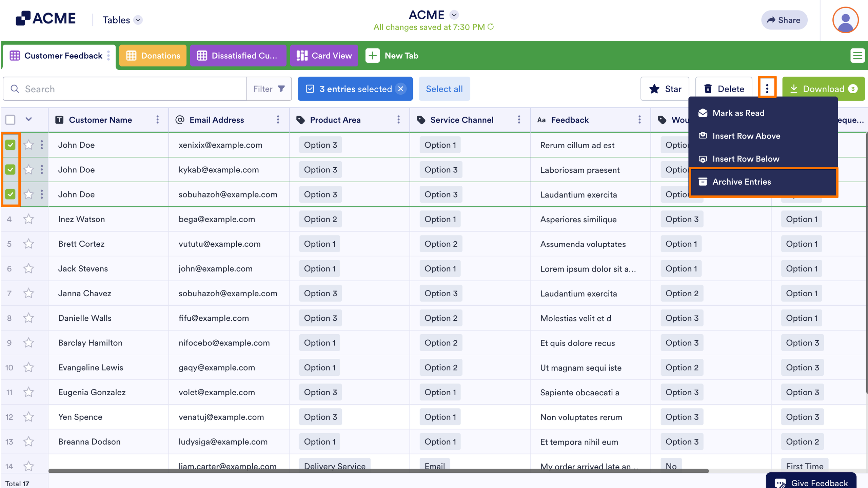868x488 pixels.
Task: Star the Yen Spence row
Action: (x=28, y=417)
